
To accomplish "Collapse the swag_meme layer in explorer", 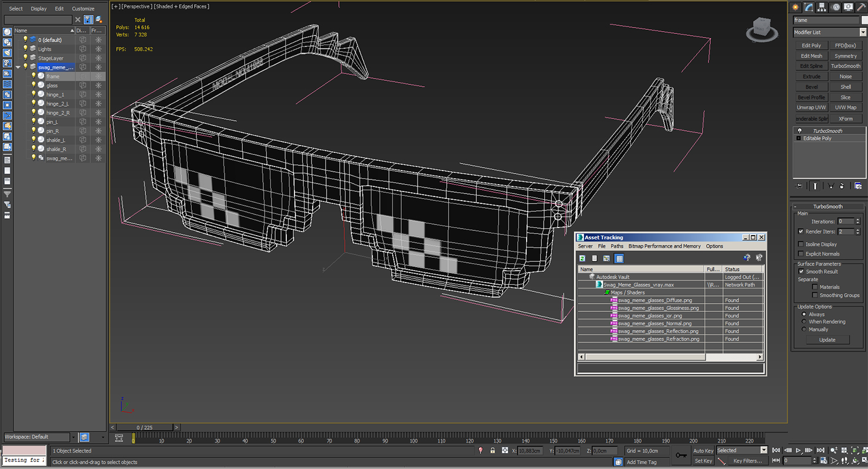I will pyautogui.click(x=18, y=67).
